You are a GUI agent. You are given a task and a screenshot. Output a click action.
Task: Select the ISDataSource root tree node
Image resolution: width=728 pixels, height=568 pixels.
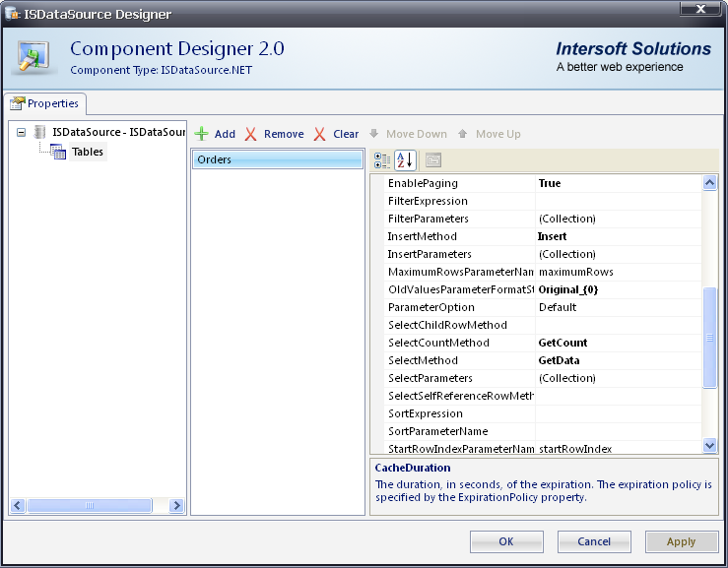(119, 132)
